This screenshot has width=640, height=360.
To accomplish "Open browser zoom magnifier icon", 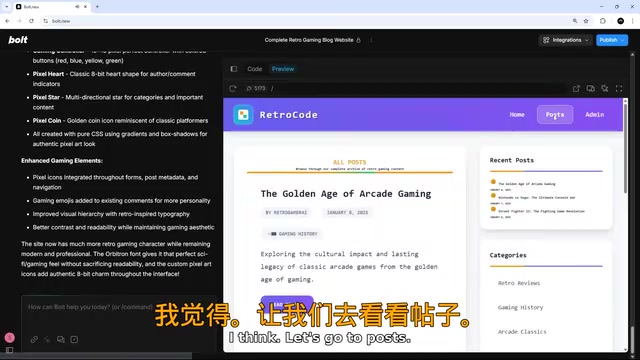I will (575, 21).
